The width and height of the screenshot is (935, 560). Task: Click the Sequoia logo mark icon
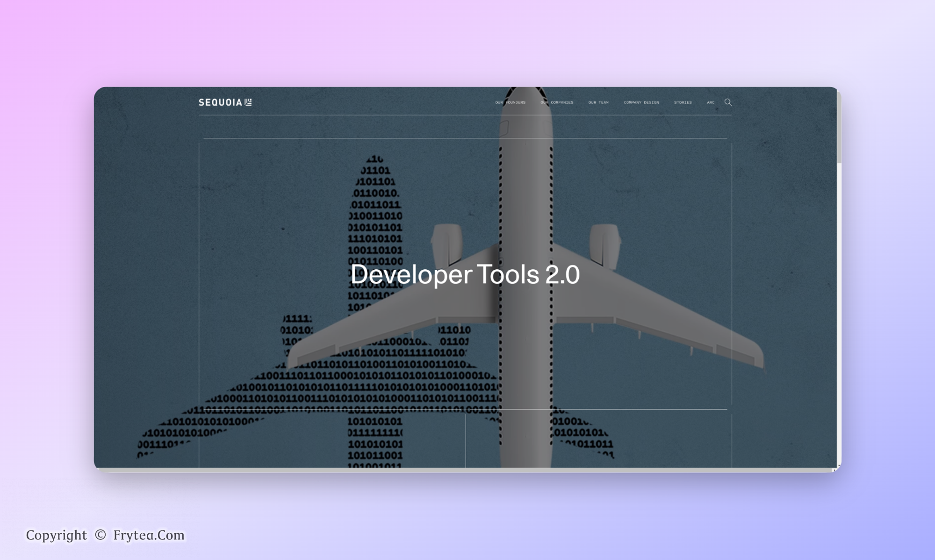click(x=248, y=102)
